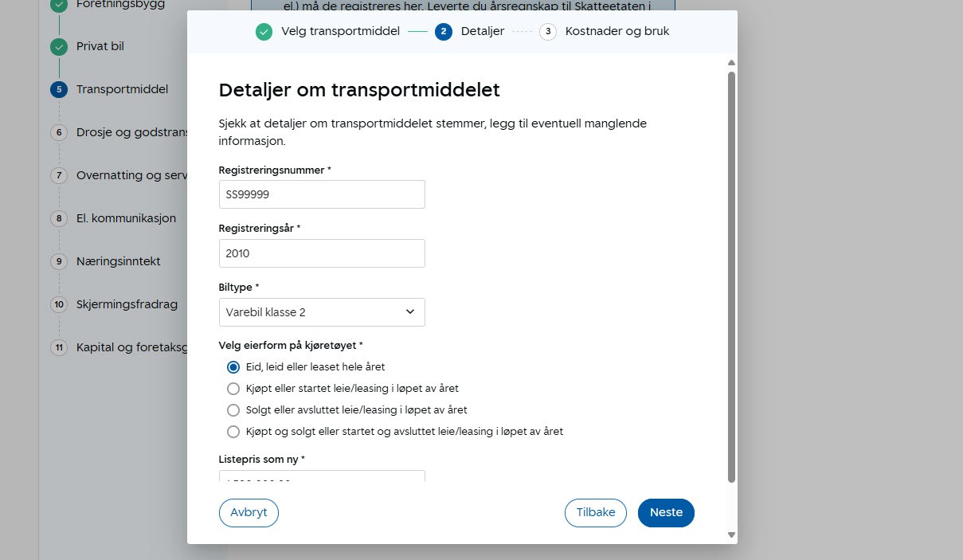The height and width of the screenshot is (560, 963).
Task: Click step 8 El. kommunikasjon circle
Action: 59,218
